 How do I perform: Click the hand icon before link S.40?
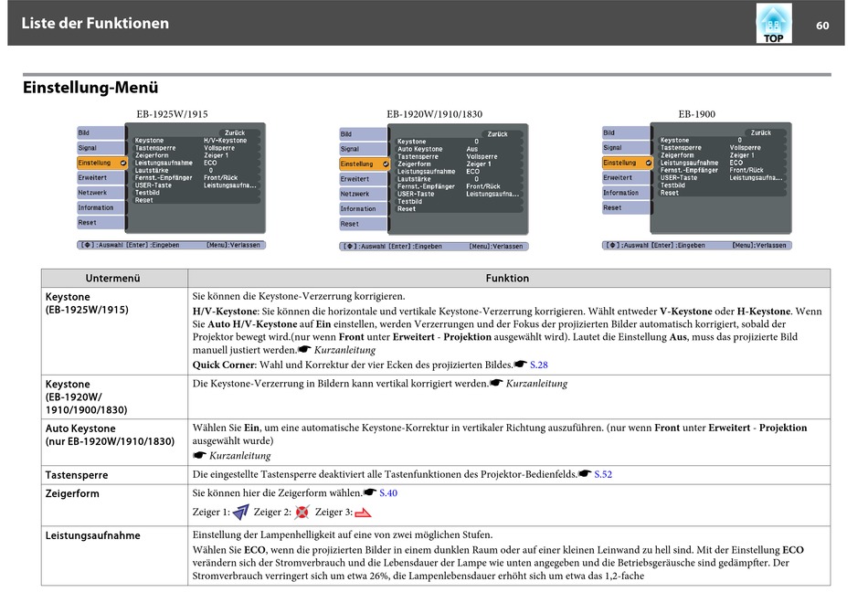tap(370, 492)
